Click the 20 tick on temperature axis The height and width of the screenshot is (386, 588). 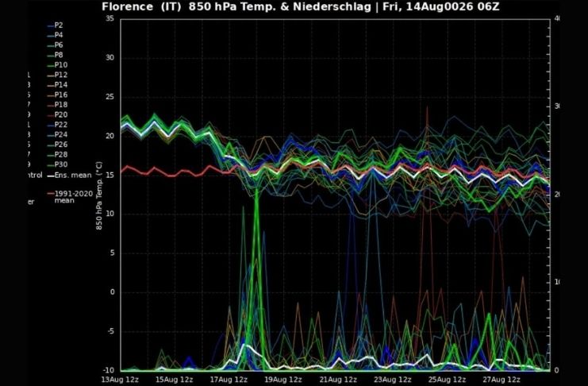click(x=110, y=136)
